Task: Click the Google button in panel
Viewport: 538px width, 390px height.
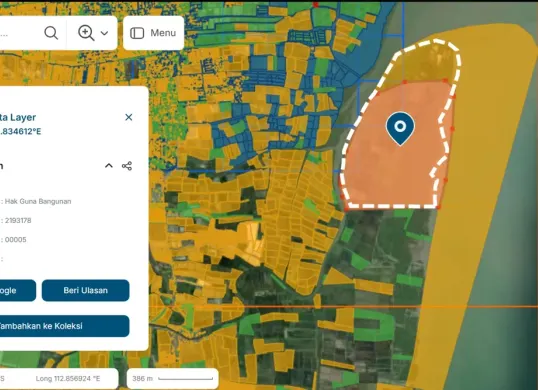Action: tap(17, 291)
